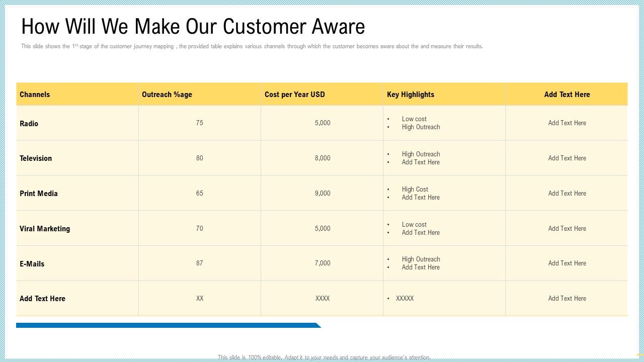
Task: Select Television outreach value 80
Action: [x=200, y=158]
